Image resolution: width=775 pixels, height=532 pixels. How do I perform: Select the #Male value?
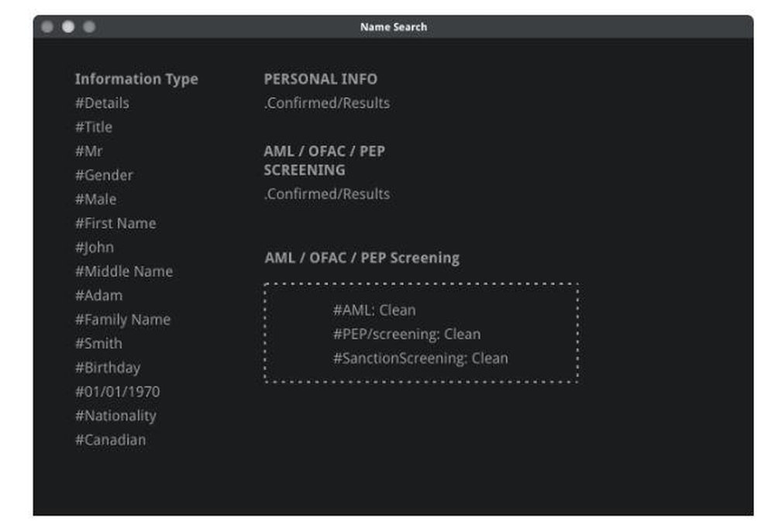tap(95, 199)
